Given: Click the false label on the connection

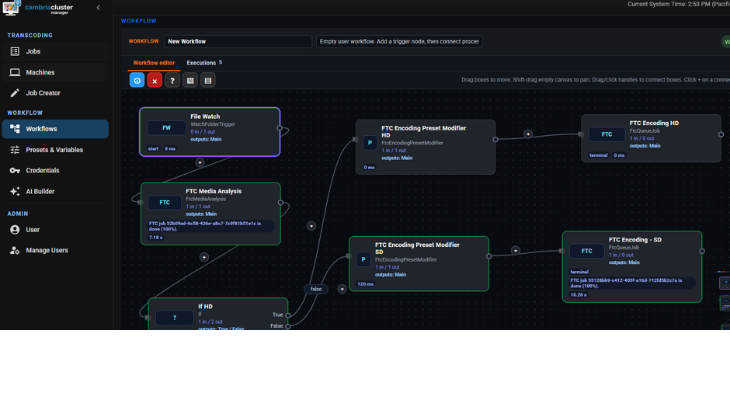Looking at the screenshot, I should click(x=316, y=289).
